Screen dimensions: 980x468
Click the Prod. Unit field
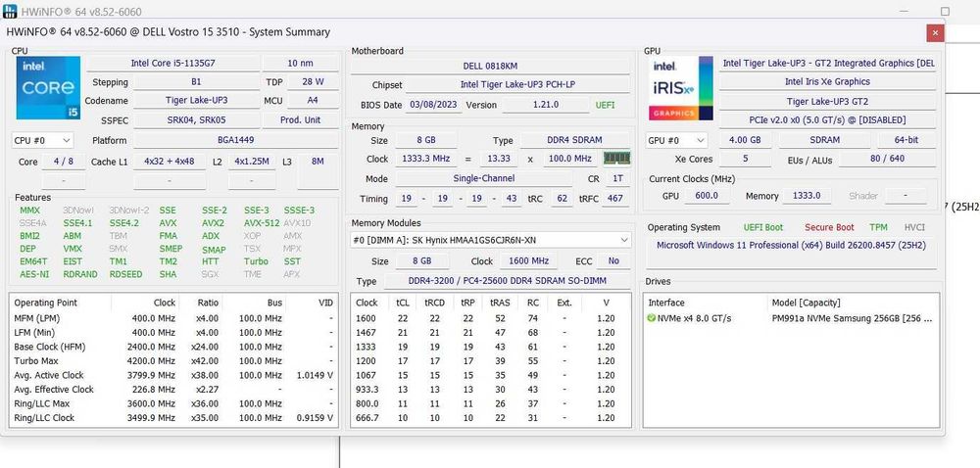pyautogui.click(x=301, y=119)
